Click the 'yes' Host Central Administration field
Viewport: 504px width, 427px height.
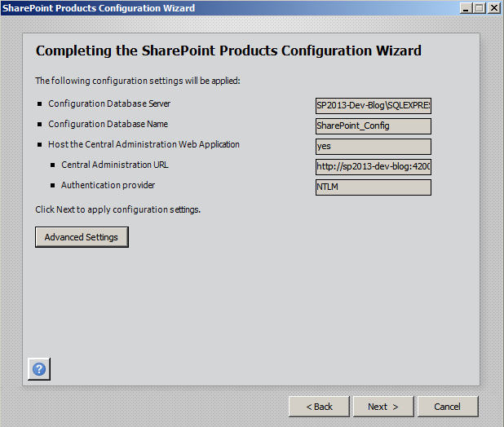pyautogui.click(x=374, y=147)
